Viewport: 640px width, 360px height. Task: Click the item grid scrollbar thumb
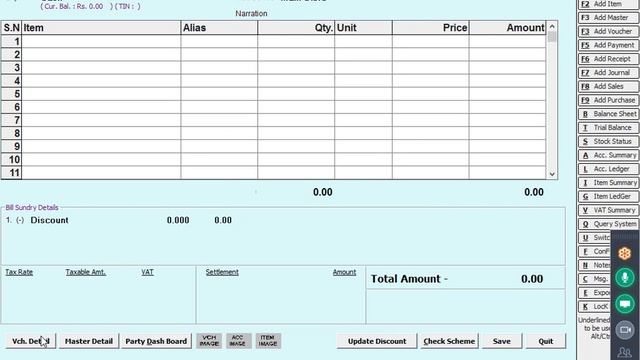(x=552, y=37)
